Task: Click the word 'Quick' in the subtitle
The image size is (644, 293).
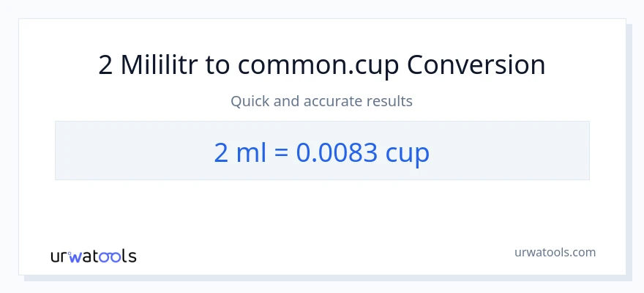Action: tap(250, 101)
